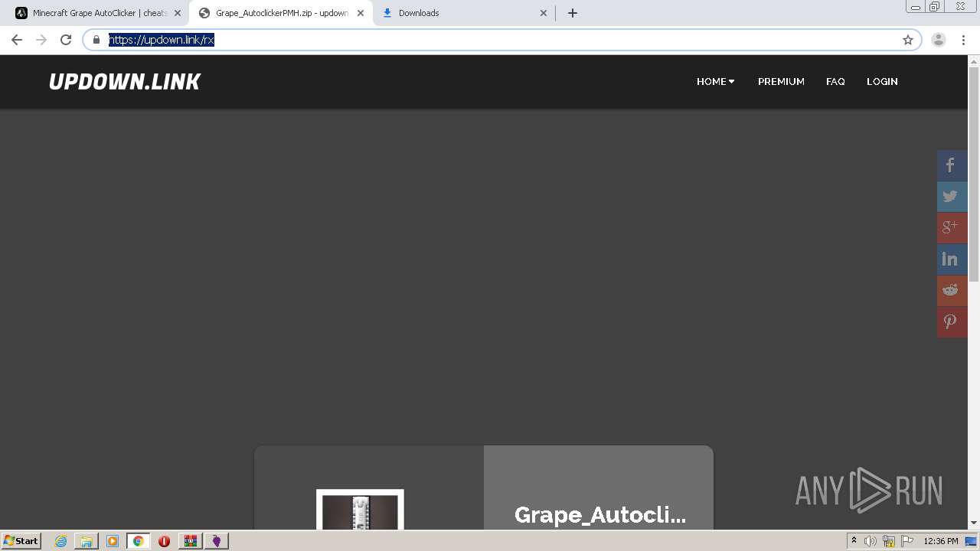Open Chrome profile avatar menu
The width and height of the screenshot is (980, 551).
(x=939, y=40)
